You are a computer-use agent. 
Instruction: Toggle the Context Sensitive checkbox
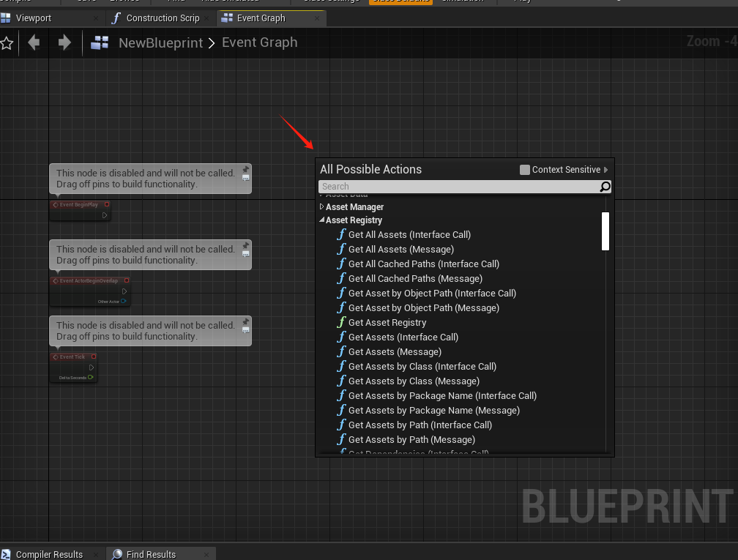[x=525, y=170]
